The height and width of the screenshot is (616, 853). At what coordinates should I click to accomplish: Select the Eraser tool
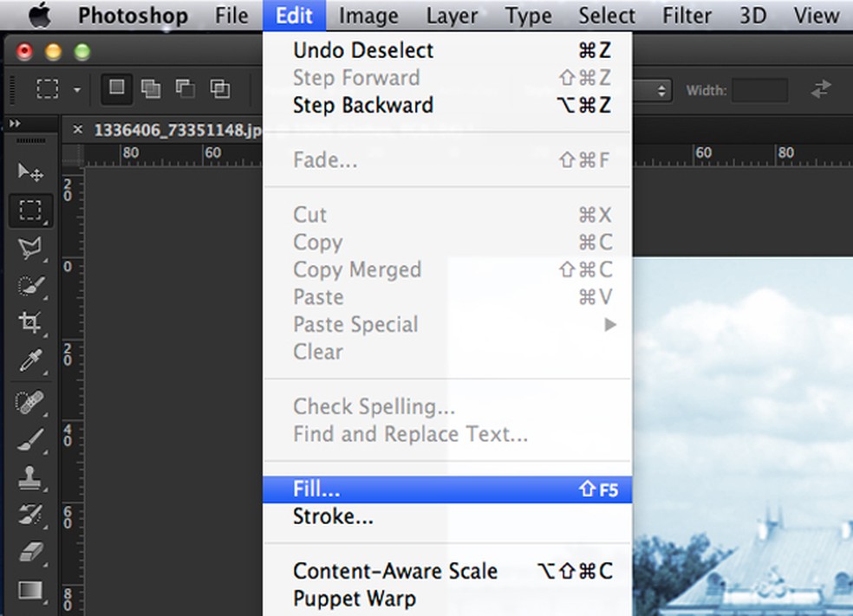pyautogui.click(x=30, y=552)
